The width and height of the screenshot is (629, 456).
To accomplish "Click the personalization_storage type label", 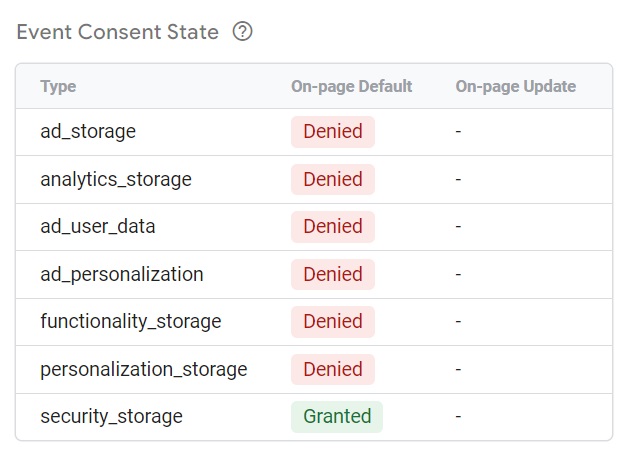I will (x=144, y=369).
